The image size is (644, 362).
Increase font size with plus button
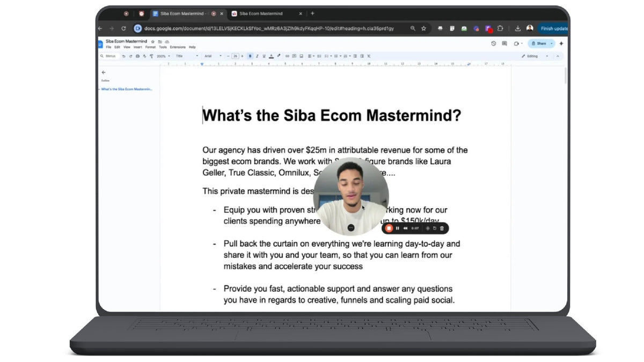[242, 56]
